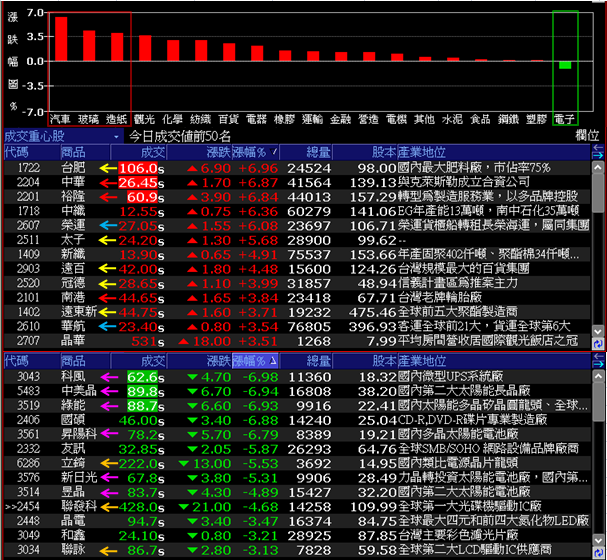Viewport: 607px width, 560px height.
Task: Click lower table left-right column arrows icon
Action: [x=598, y=361]
